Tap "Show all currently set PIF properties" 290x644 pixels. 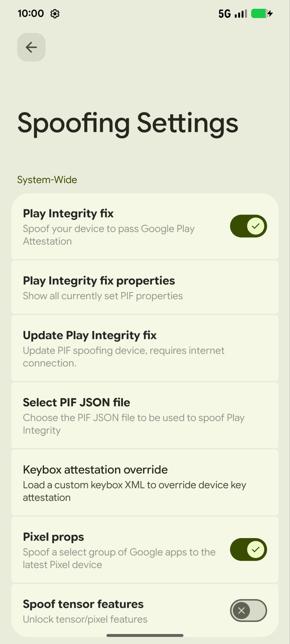[x=103, y=296]
